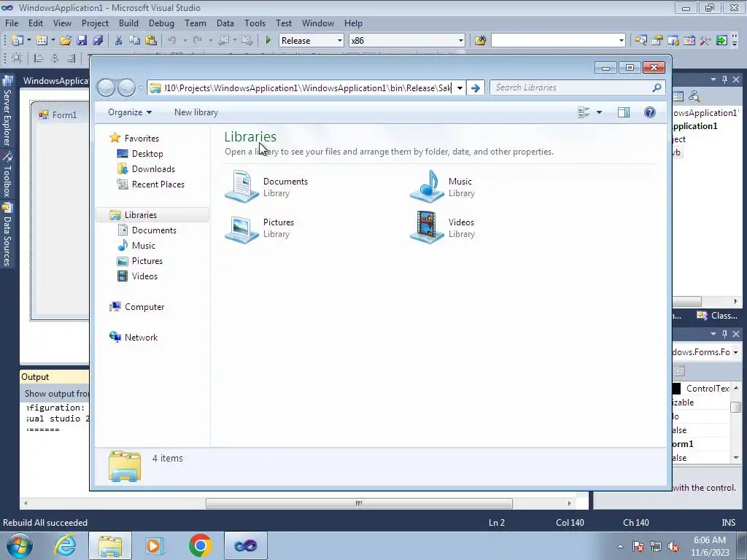Image resolution: width=747 pixels, height=560 pixels.
Task: Open Properties object selector dropdown
Action: (735, 352)
